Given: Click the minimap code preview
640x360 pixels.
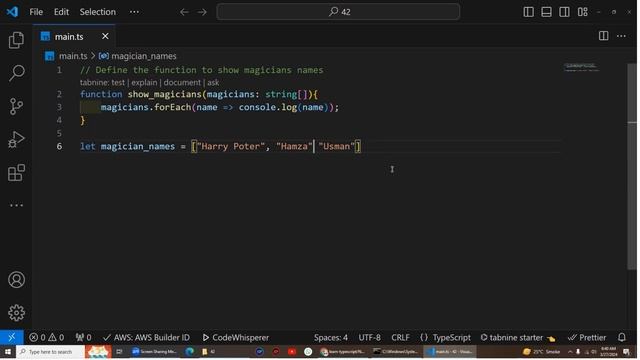Looking at the screenshot, I should point(581,67).
